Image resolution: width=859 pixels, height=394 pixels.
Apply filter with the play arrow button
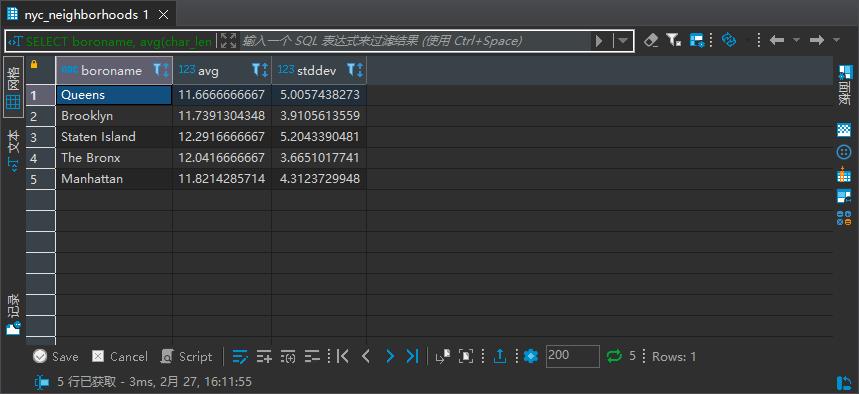(x=599, y=41)
